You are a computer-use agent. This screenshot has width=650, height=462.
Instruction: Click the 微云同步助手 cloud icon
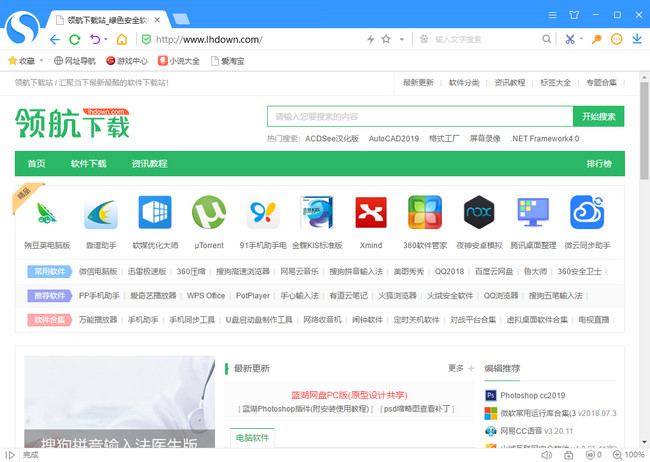point(587,212)
